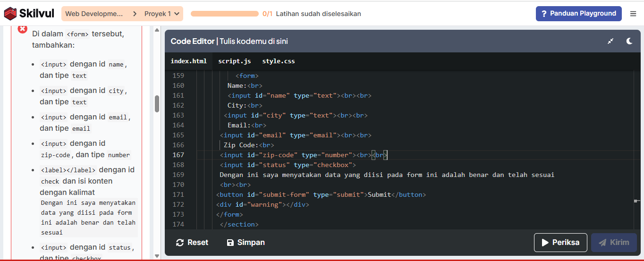Save code with Simpan button
644x261 pixels.
tap(246, 243)
